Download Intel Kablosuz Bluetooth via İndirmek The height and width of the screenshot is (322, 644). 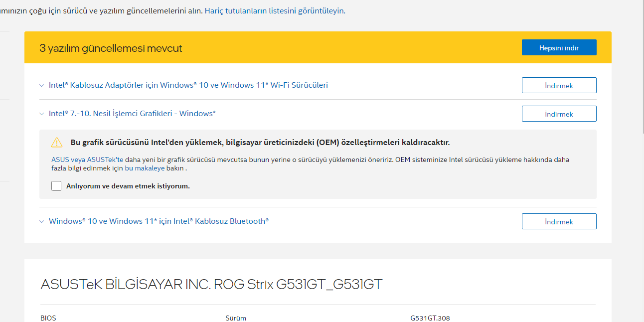click(x=559, y=221)
